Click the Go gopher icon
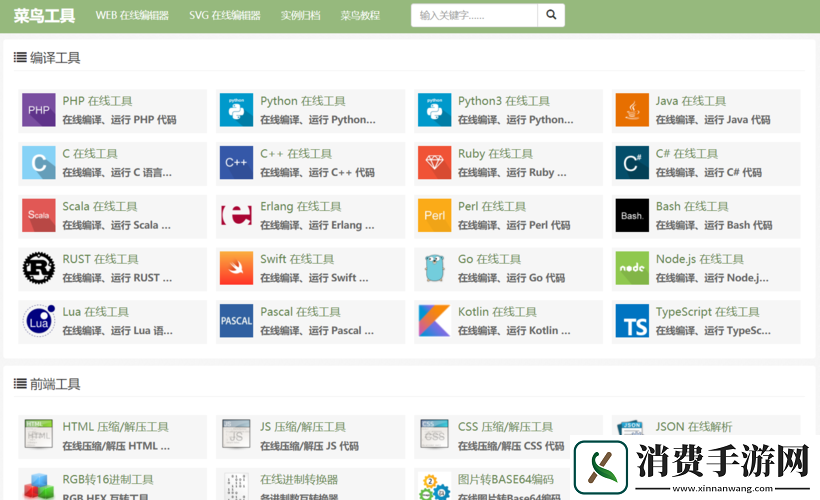Screen dimensions: 820x500 point(434,268)
